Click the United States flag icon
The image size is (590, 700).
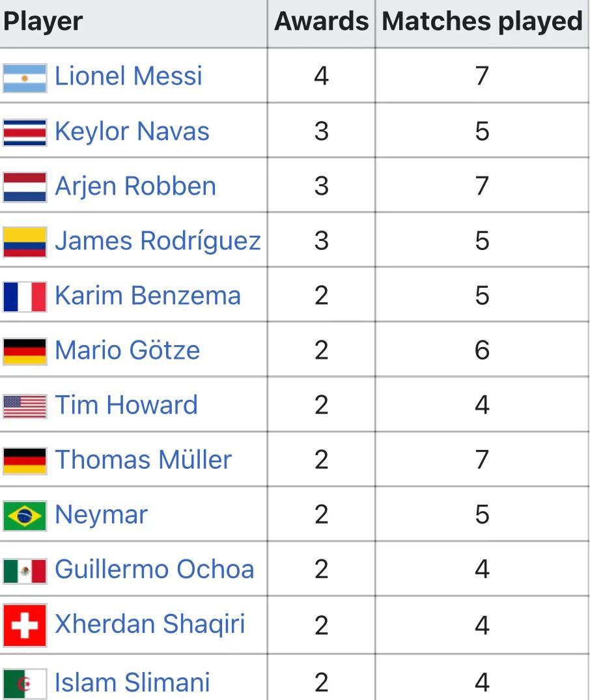[25, 406]
